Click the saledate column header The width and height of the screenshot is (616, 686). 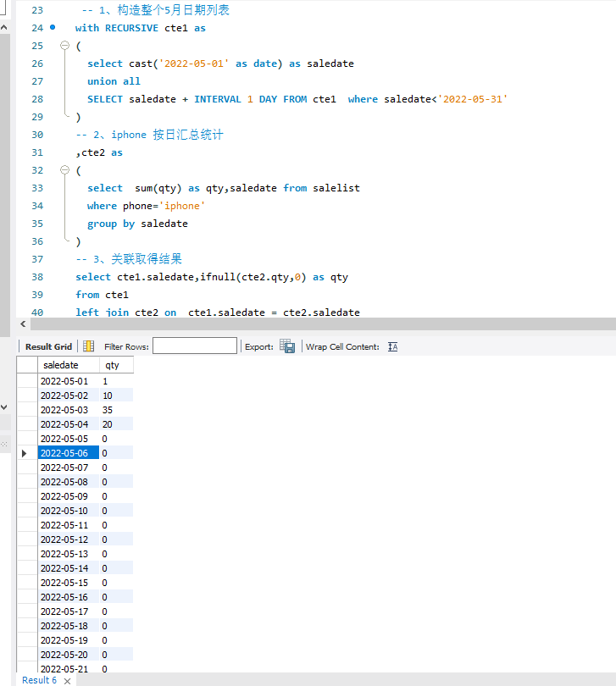pos(69,365)
